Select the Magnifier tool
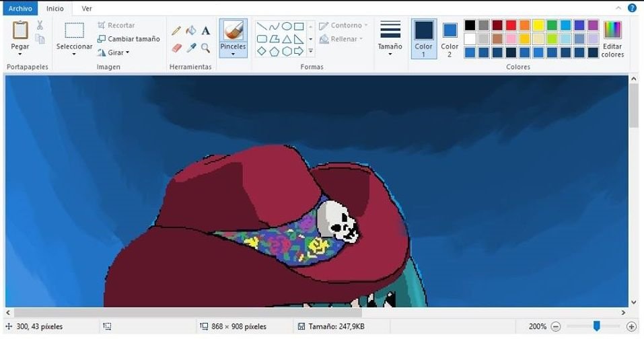This screenshot has width=644, height=339. point(206,48)
